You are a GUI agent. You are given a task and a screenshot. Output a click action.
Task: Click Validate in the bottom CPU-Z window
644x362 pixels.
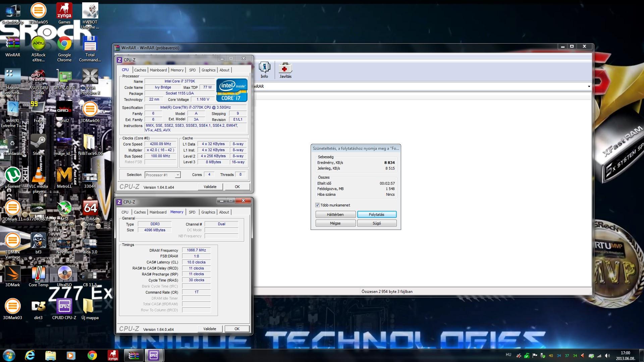pos(210,329)
